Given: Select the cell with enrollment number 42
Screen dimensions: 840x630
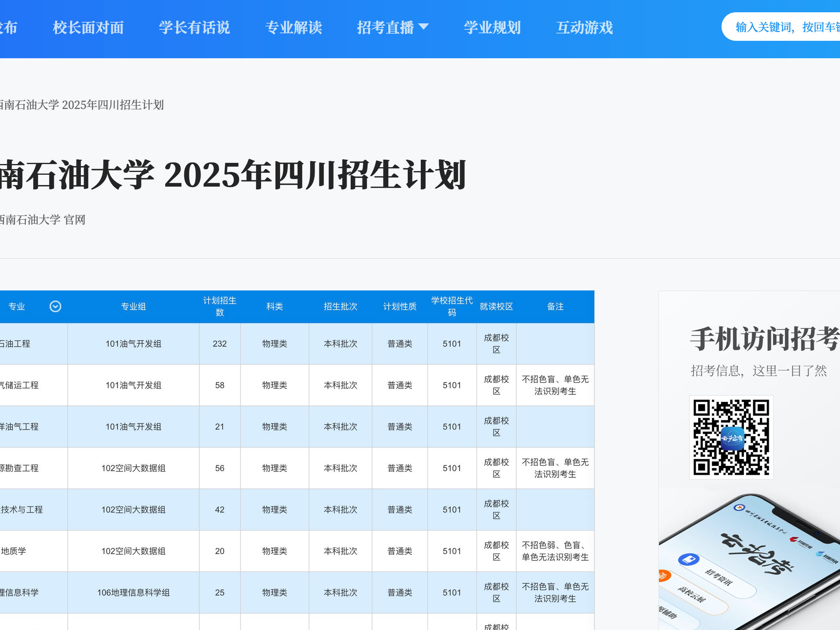Looking at the screenshot, I should click(220, 510).
